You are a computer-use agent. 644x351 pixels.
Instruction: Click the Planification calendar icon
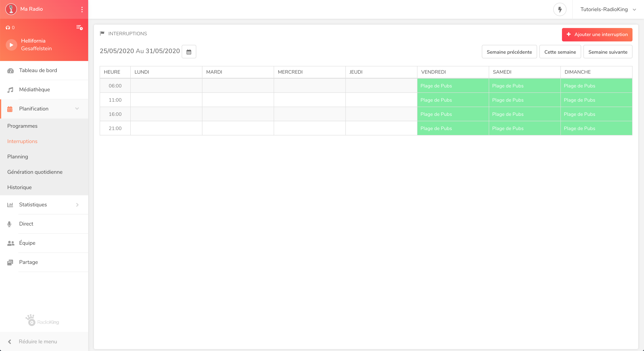click(10, 109)
